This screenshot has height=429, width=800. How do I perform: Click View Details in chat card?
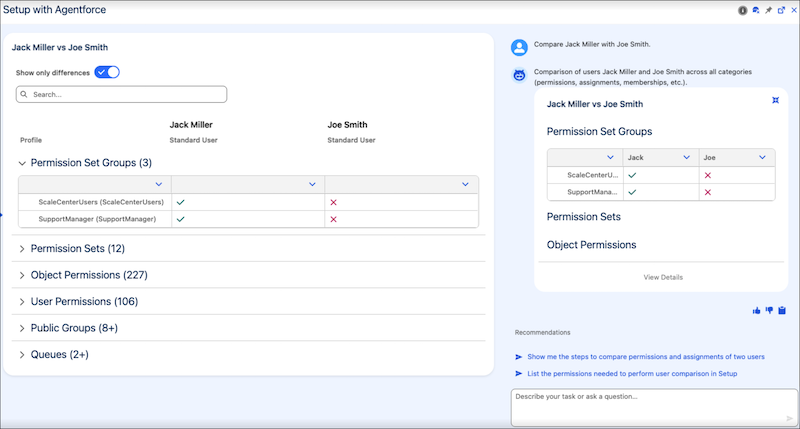[x=663, y=277]
